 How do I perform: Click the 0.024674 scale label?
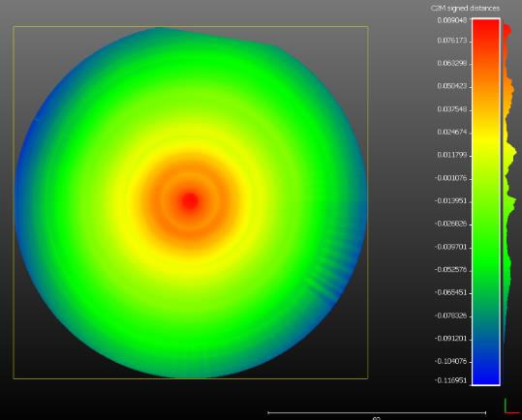tap(451, 132)
